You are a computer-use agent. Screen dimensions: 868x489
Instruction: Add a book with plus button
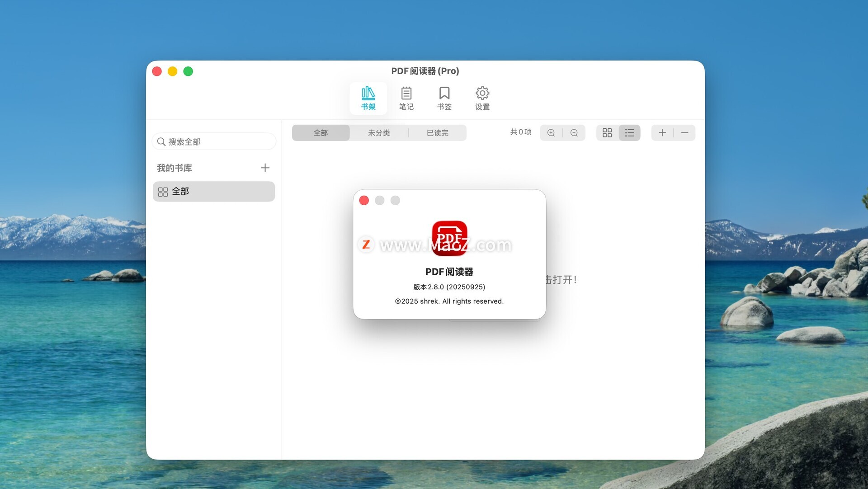[x=662, y=133]
